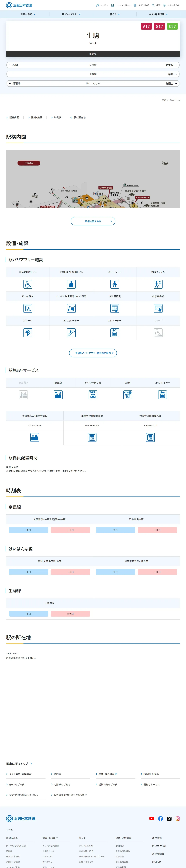This screenshot has width=186, height=868.
Task: Open the baby seat icon
Action: point(115,284)
